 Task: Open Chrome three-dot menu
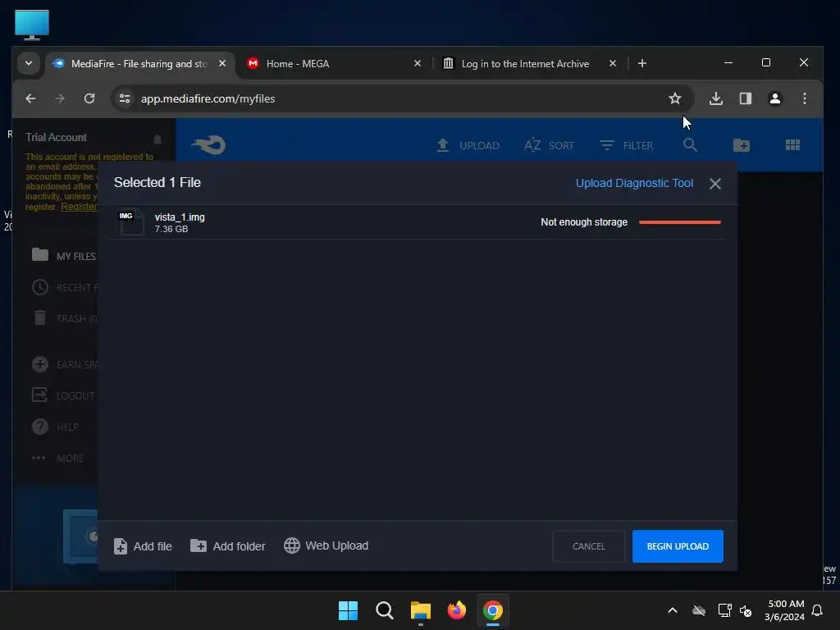click(804, 98)
